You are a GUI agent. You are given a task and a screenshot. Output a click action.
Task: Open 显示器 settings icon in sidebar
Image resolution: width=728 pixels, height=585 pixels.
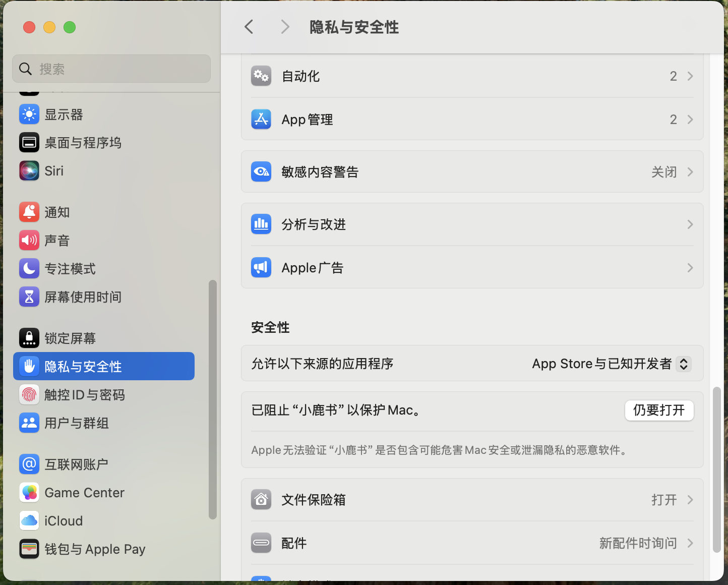29,114
